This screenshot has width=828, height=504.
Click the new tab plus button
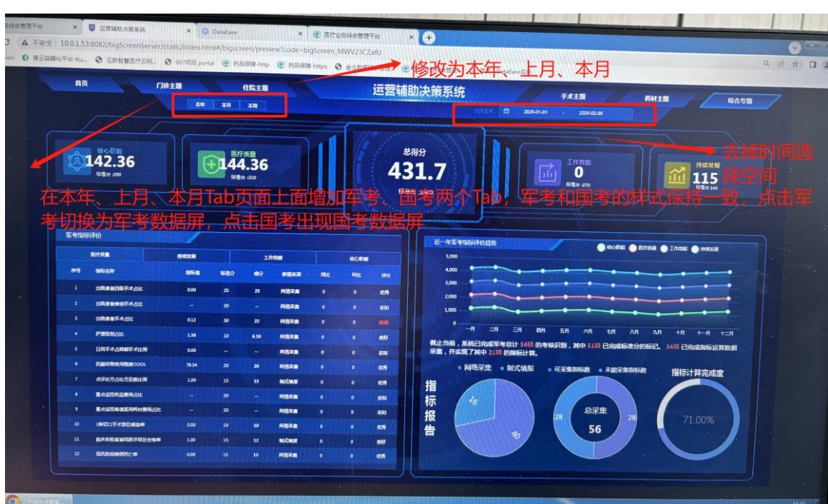429,37
